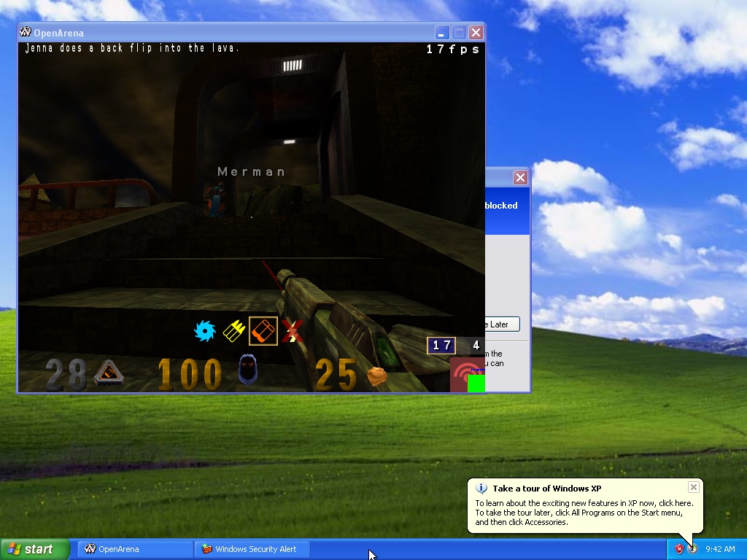
Task: Click the Merman player name
Action: click(252, 172)
